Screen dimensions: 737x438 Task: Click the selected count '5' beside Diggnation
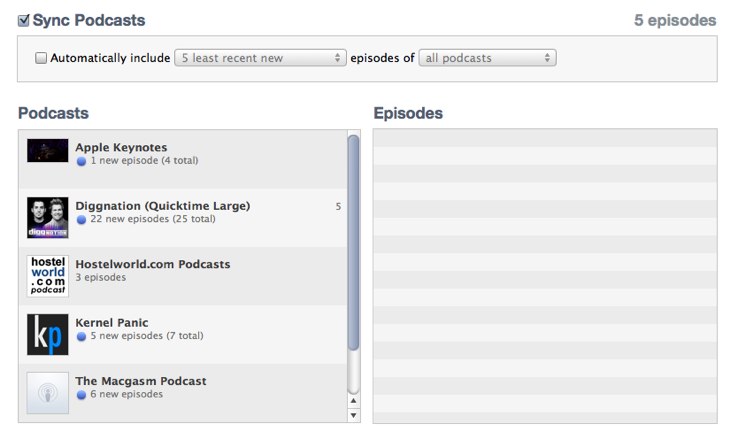point(338,206)
